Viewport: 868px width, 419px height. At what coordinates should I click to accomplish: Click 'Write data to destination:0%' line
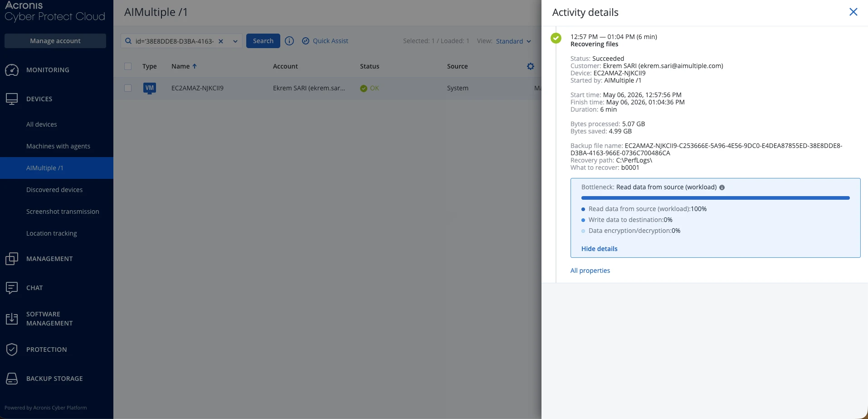(x=630, y=220)
